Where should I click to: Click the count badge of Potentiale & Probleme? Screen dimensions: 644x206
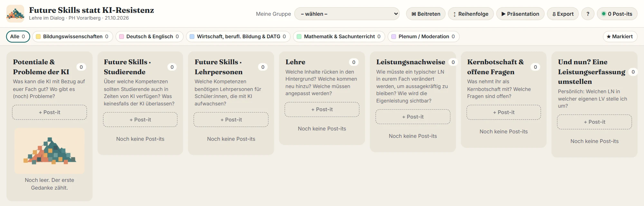pyautogui.click(x=81, y=67)
